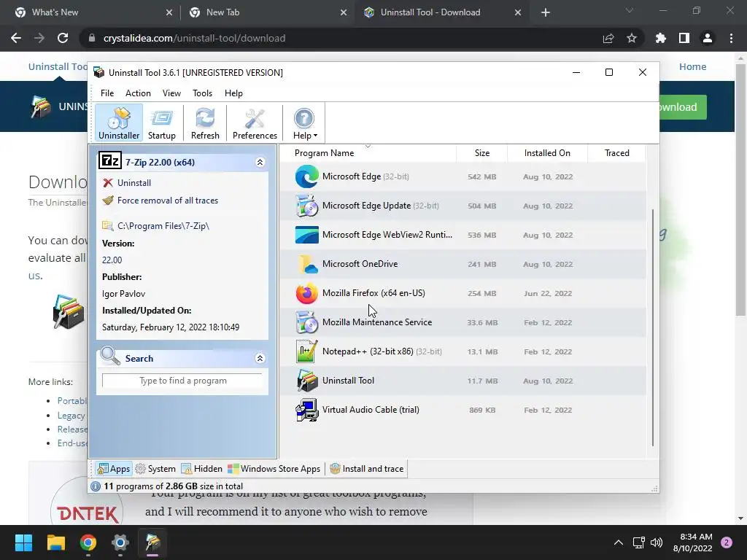Open the Tools menu
Viewport: 747px width, 560px height.
[x=202, y=93]
